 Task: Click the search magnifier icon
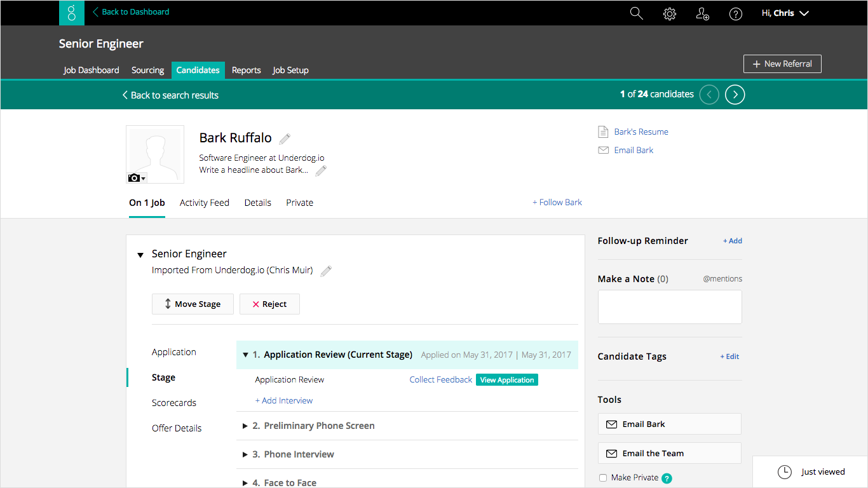(x=636, y=13)
